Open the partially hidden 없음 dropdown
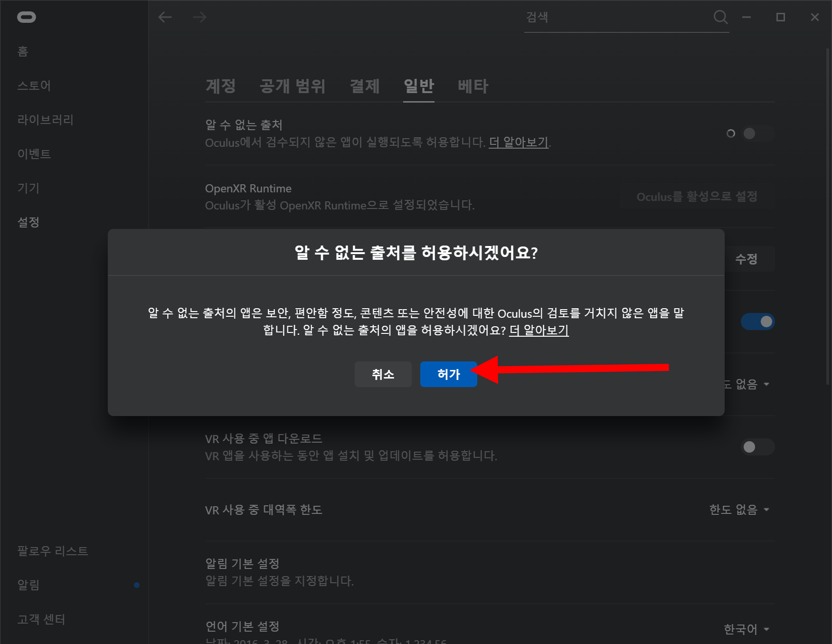This screenshot has width=832, height=644. [747, 384]
